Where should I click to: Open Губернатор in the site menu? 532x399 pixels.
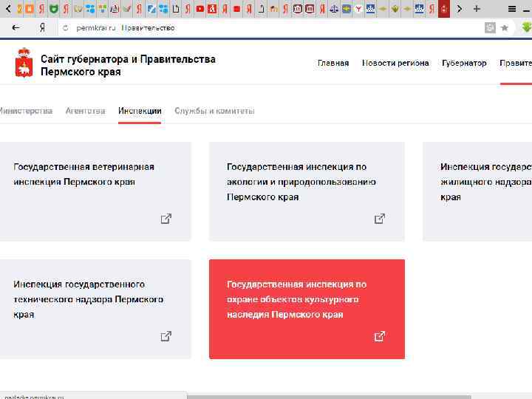pos(464,63)
